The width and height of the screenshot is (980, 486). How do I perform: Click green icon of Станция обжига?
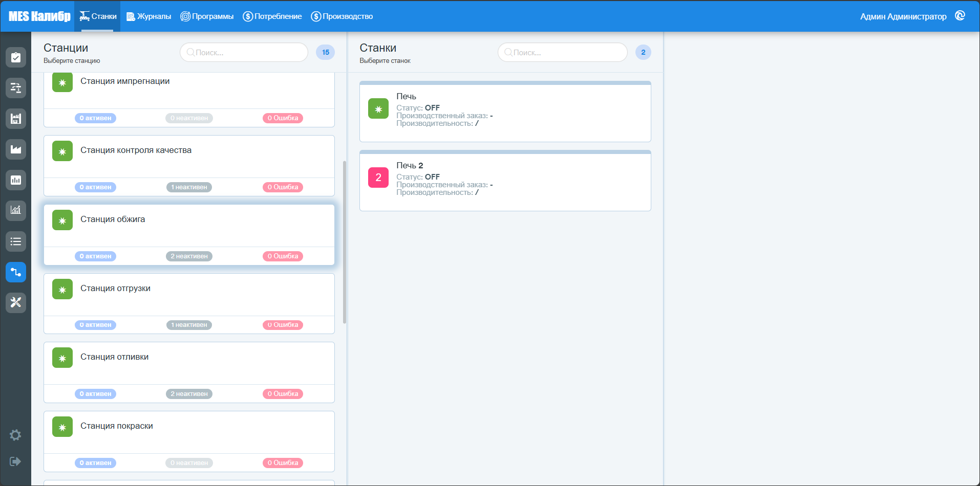tap(62, 220)
